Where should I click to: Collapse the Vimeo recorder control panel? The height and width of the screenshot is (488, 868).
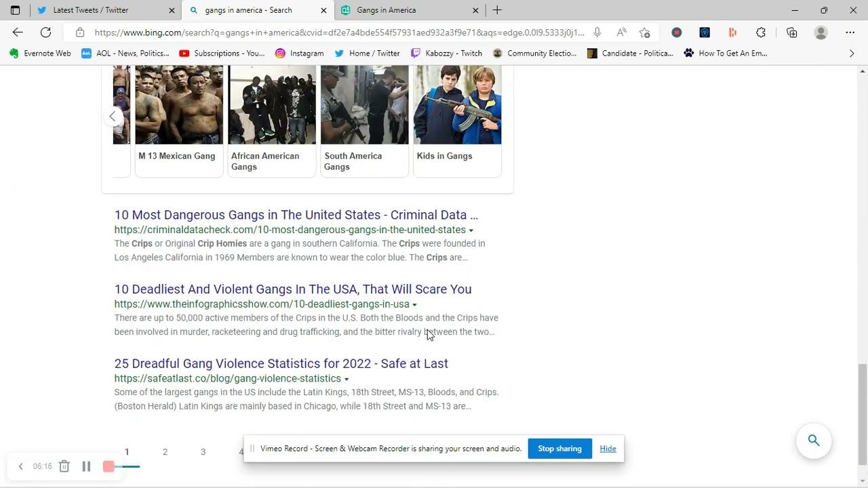pos(20,466)
